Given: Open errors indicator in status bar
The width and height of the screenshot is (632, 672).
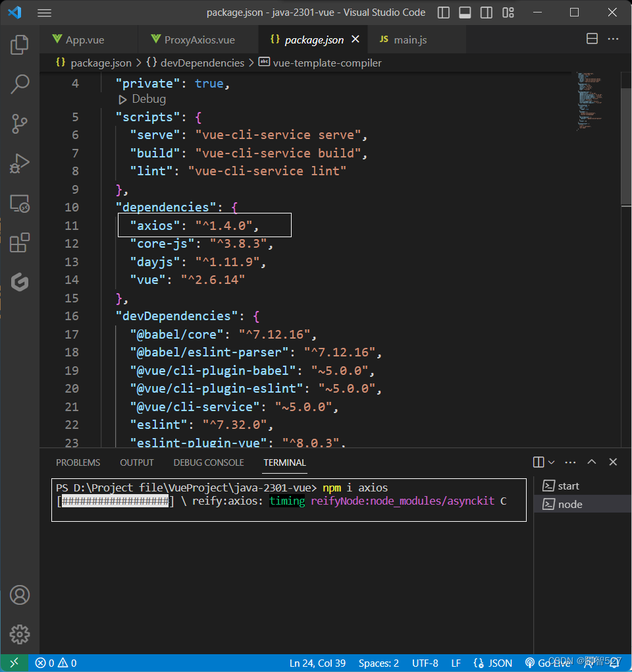Looking at the screenshot, I should 45,663.
